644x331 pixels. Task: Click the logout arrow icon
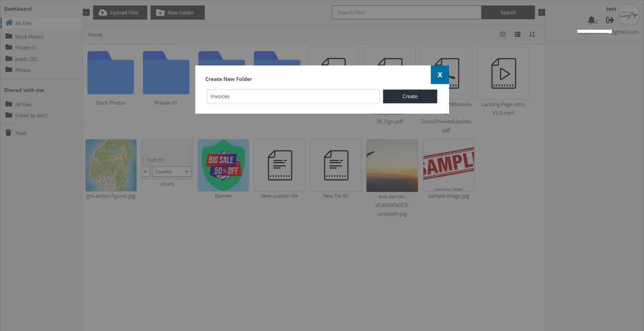[x=610, y=20]
